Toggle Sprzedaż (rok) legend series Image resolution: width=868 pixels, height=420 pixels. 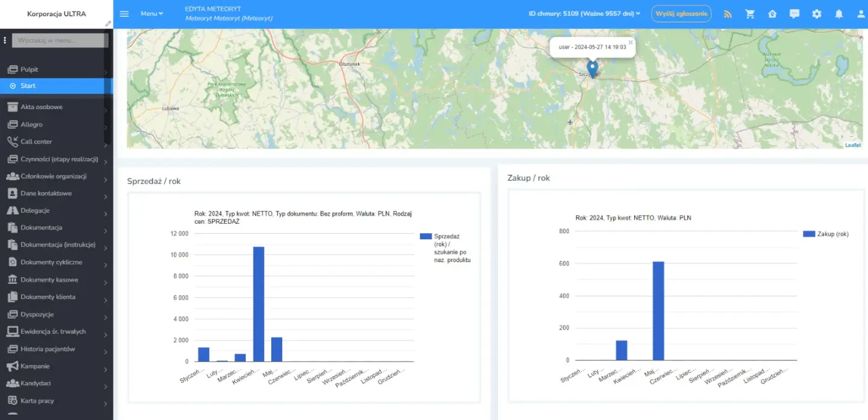click(446, 248)
